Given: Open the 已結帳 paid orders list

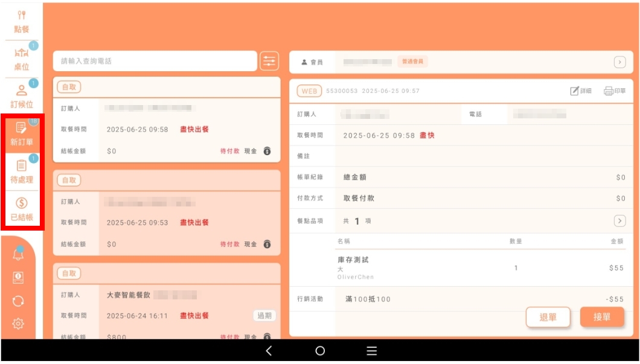Looking at the screenshot, I should [21, 209].
